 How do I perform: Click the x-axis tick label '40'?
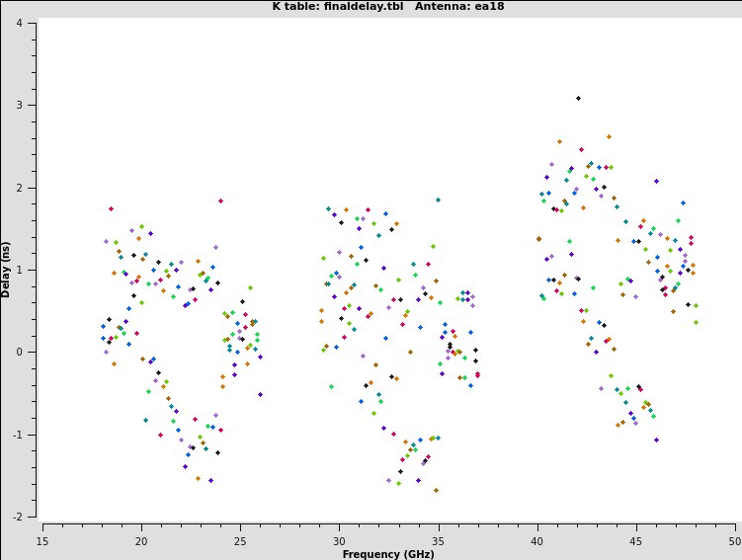pyautogui.click(x=537, y=541)
